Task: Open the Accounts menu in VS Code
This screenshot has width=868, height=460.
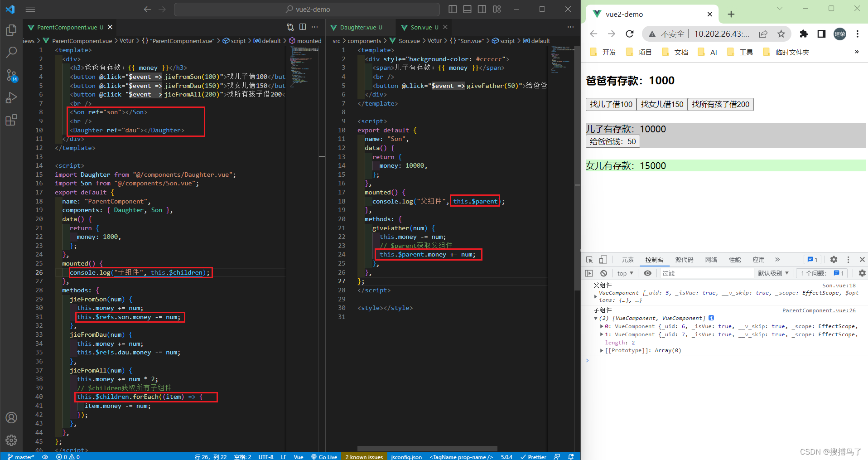Action: coord(11,417)
